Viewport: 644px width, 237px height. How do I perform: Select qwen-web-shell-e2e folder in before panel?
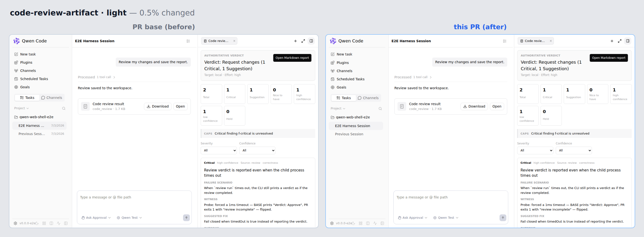coord(40,117)
